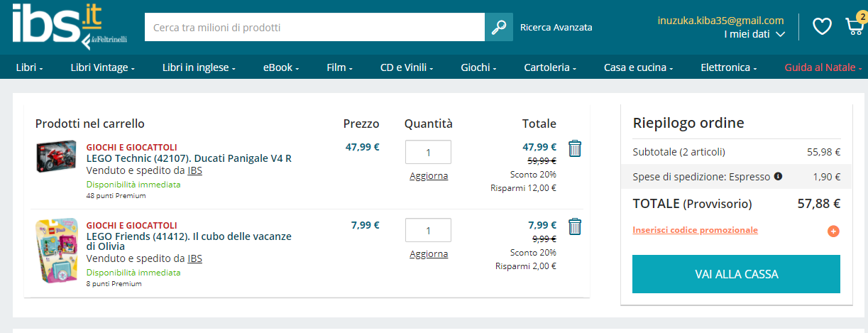Open the wishlist heart icon
This screenshot has height=333, width=868.
pos(822,26)
